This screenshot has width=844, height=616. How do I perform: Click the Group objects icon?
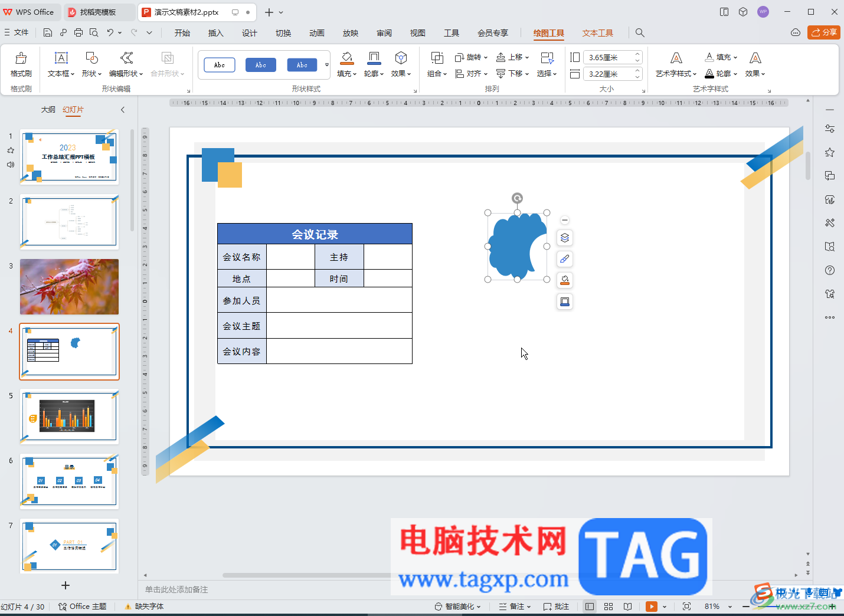click(437, 58)
